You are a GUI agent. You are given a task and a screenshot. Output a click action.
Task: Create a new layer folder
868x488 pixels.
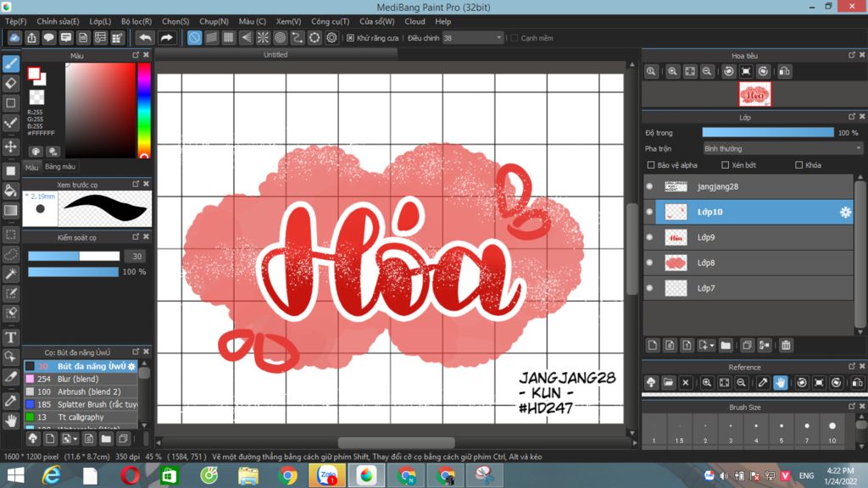726,346
